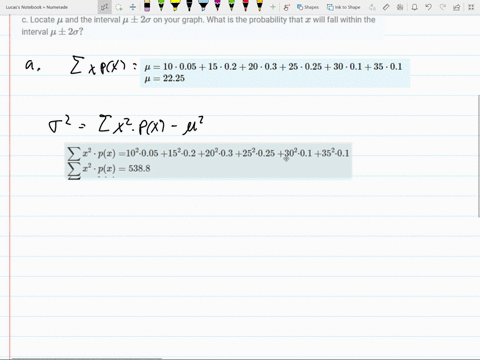Click the Lucas's Notebook - Numerade title
This screenshot has height=360, width=480.
(37, 7)
